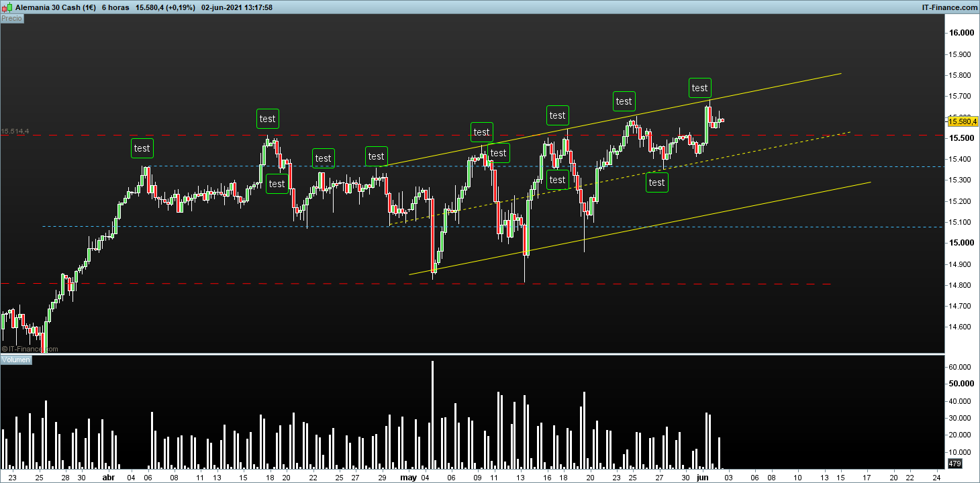Click the jun month label on time axis
This screenshot has width=980, height=483.
(703, 478)
